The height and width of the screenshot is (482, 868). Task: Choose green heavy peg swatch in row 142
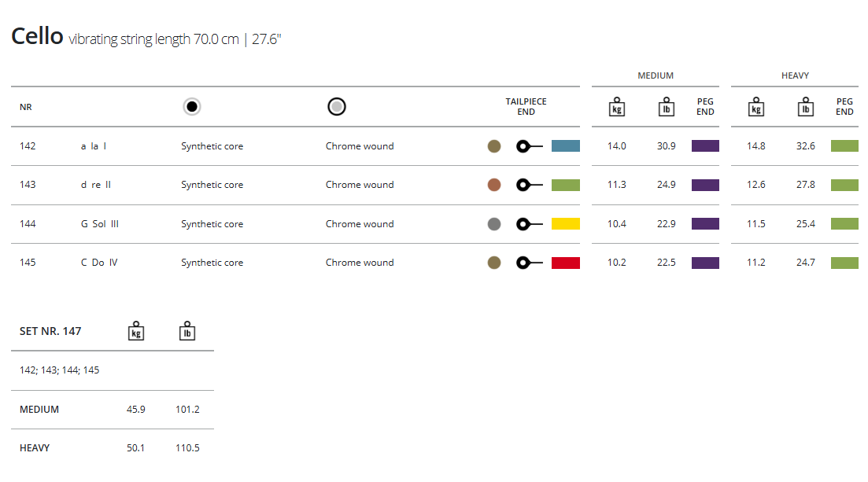pyautogui.click(x=844, y=146)
